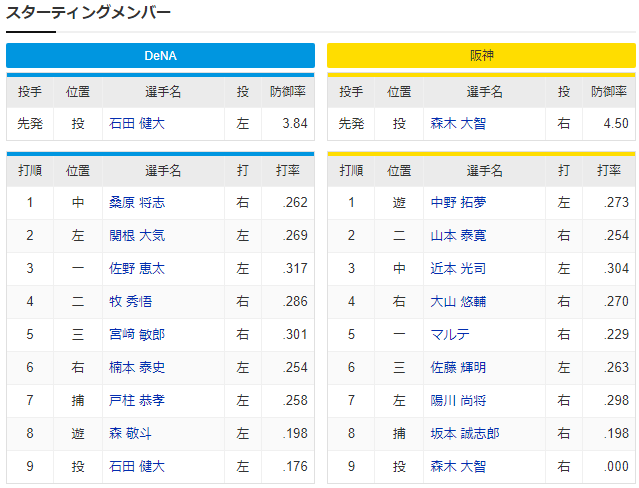
Task: Open player link 佐野 恵太
Action: coord(137,269)
